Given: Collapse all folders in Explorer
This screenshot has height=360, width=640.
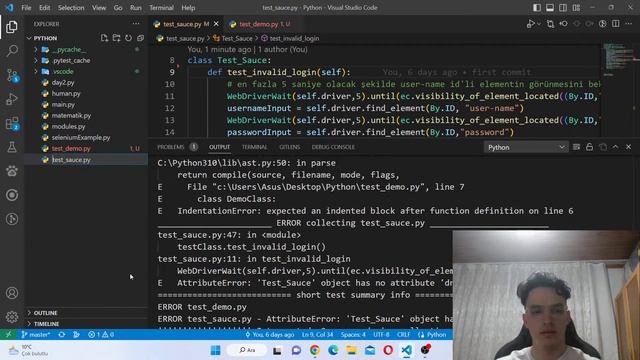Looking at the screenshot, I should tap(140, 38).
